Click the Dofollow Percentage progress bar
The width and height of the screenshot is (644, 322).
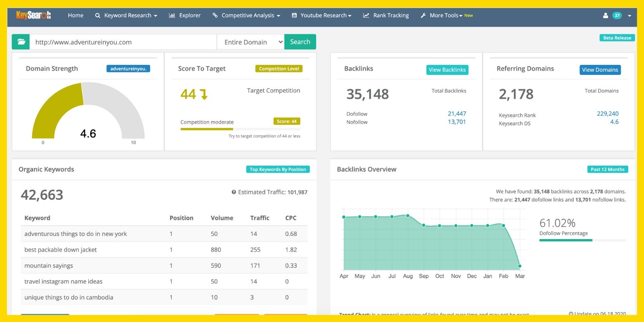(x=582, y=240)
